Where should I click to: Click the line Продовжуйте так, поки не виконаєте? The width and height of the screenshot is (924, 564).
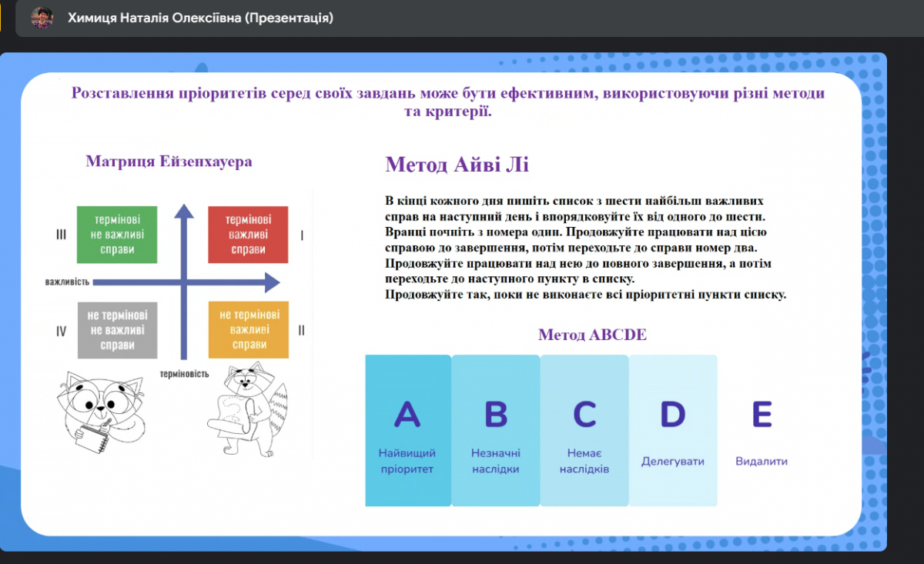click(585, 294)
